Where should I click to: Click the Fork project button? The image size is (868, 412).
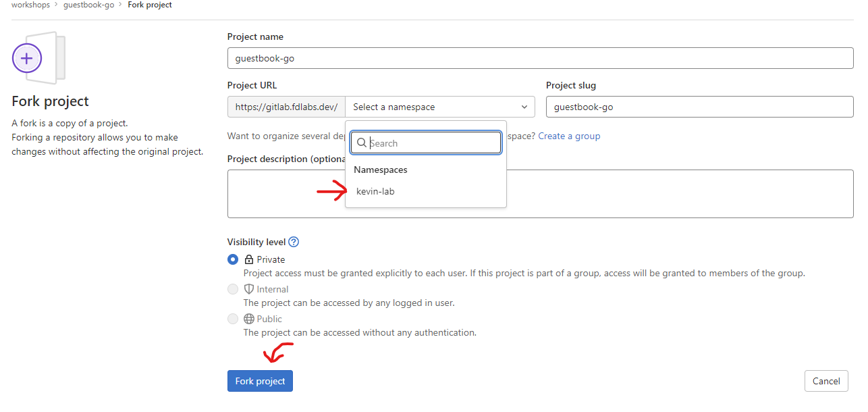pos(260,381)
